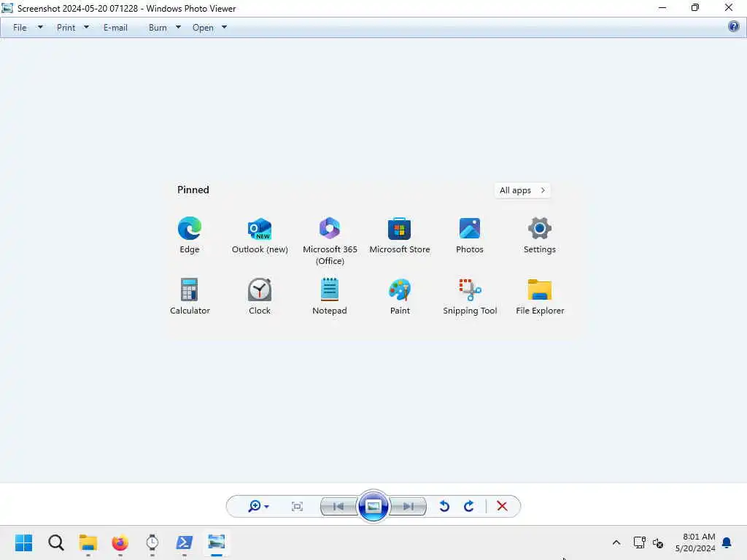Image resolution: width=747 pixels, height=560 pixels.
Task: Open the clock app on taskbar
Action: click(x=152, y=542)
